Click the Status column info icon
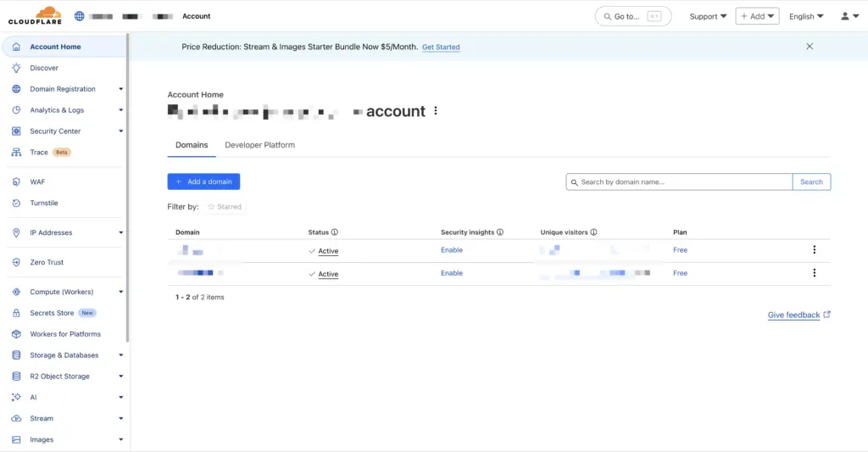This screenshot has height=452, width=868. (334, 232)
